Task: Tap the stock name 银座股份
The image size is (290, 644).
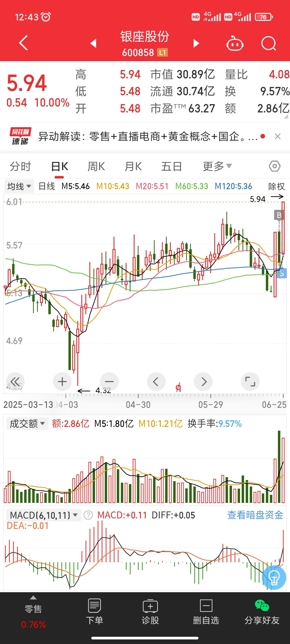Action: (x=145, y=36)
